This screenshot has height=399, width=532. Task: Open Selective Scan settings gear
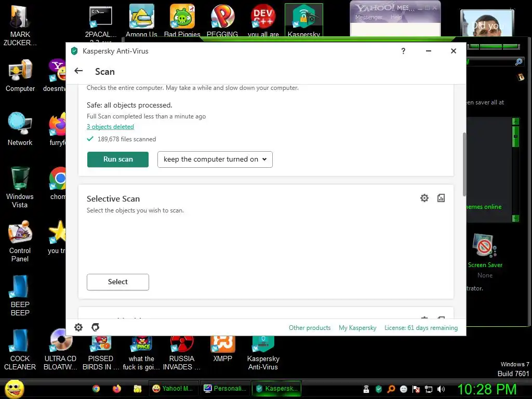(x=424, y=198)
